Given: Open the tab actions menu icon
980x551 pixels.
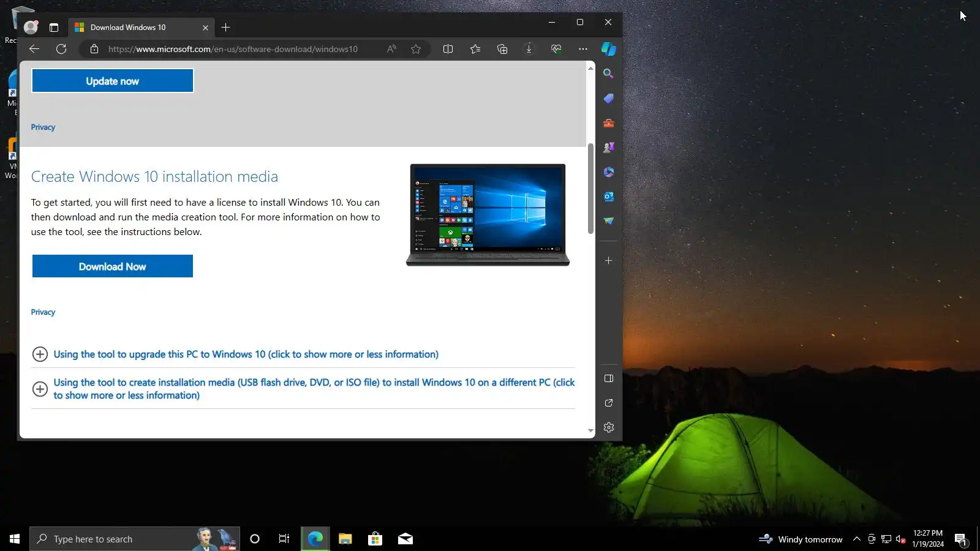Looking at the screenshot, I should [54, 28].
